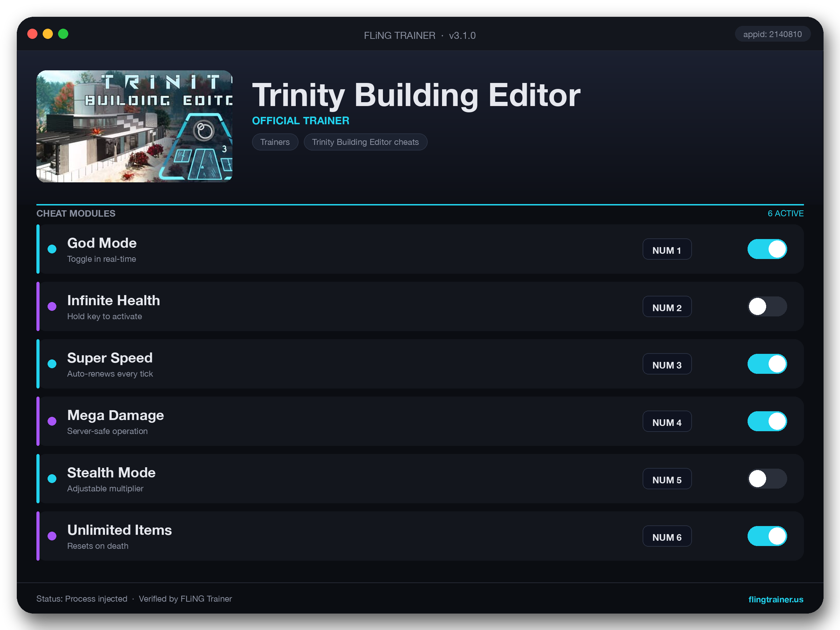Click the God Mode title
Image resolution: width=840 pixels, height=630 pixels.
(x=102, y=243)
